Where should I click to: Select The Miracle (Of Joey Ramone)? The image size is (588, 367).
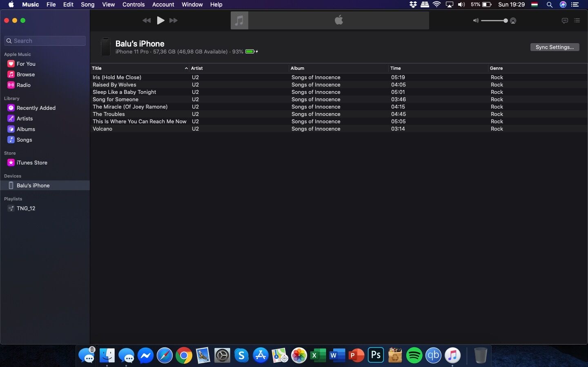point(339,107)
